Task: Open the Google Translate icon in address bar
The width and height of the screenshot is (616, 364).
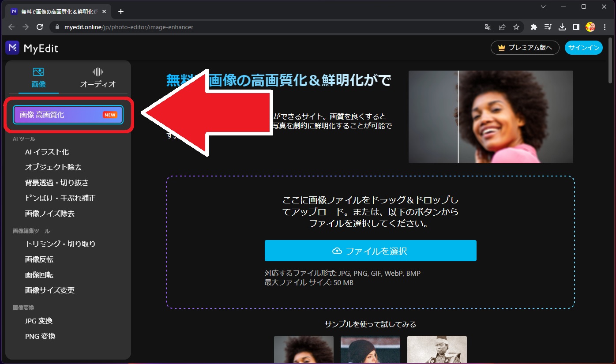Action: (x=488, y=27)
